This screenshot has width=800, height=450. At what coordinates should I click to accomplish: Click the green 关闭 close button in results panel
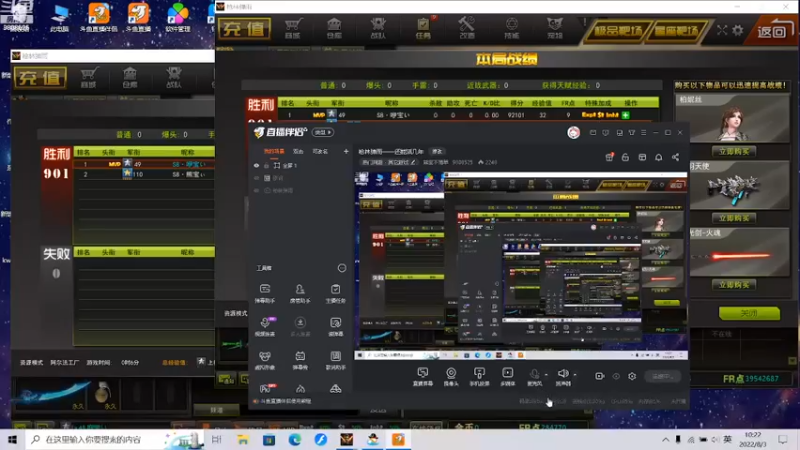pyautogui.click(x=749, y=313)
